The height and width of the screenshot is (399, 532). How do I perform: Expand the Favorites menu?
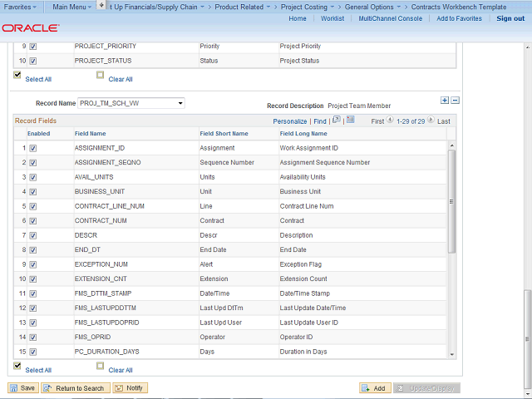tap(22, 7)
